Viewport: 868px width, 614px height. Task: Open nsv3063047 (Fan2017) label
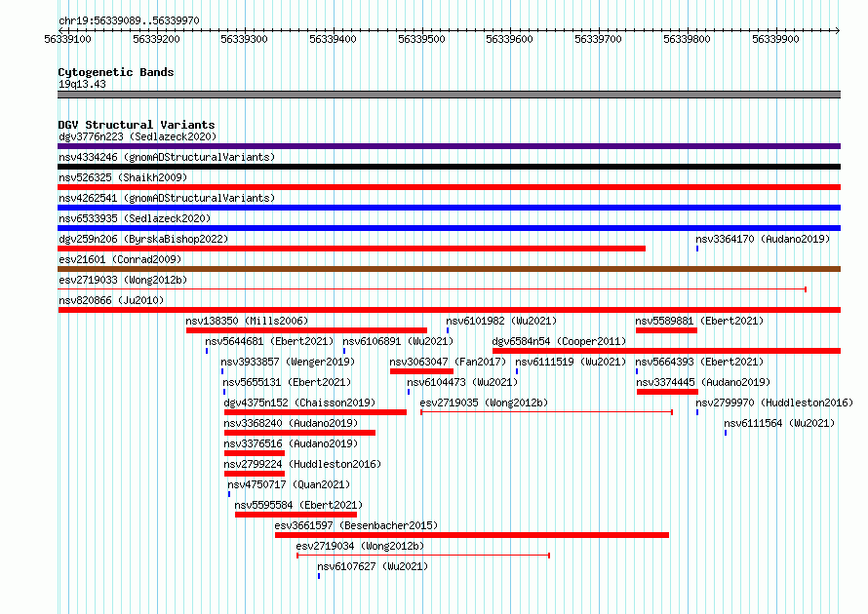pyautogui.click(x=448, y=362)
